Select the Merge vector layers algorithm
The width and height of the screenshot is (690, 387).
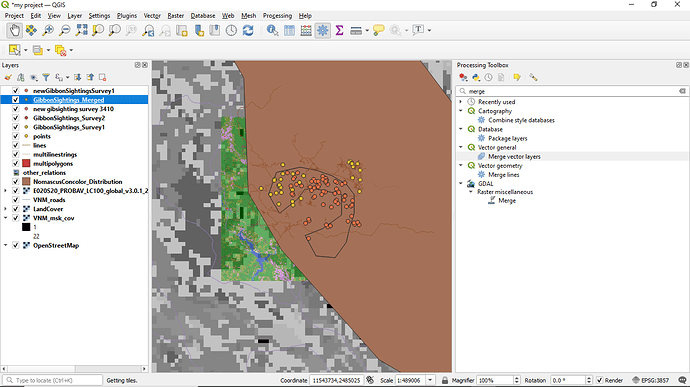(514, 156)
